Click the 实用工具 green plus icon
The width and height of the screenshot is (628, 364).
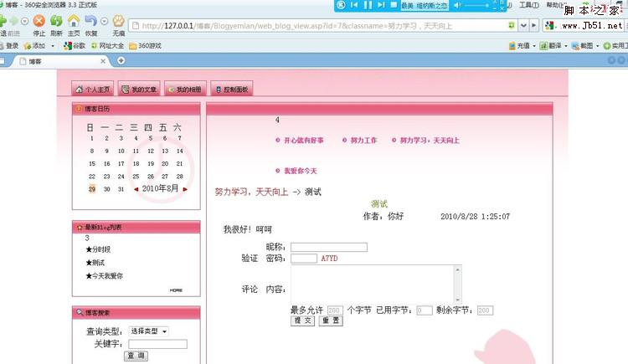(607, 46)
